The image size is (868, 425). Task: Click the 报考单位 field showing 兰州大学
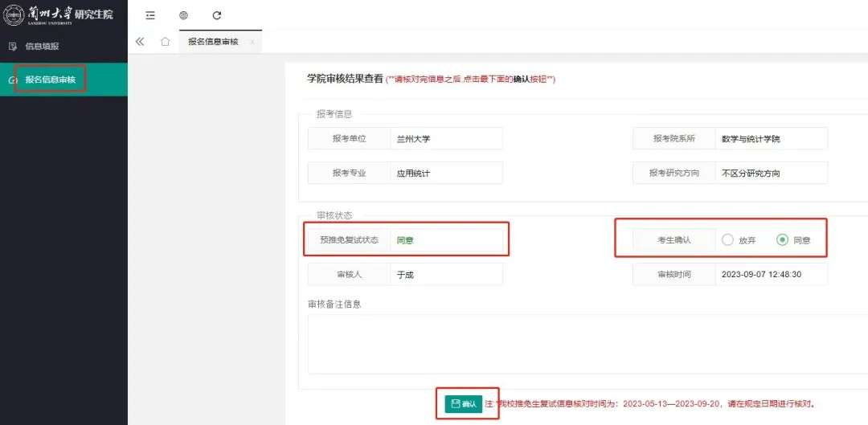point(446,139)
